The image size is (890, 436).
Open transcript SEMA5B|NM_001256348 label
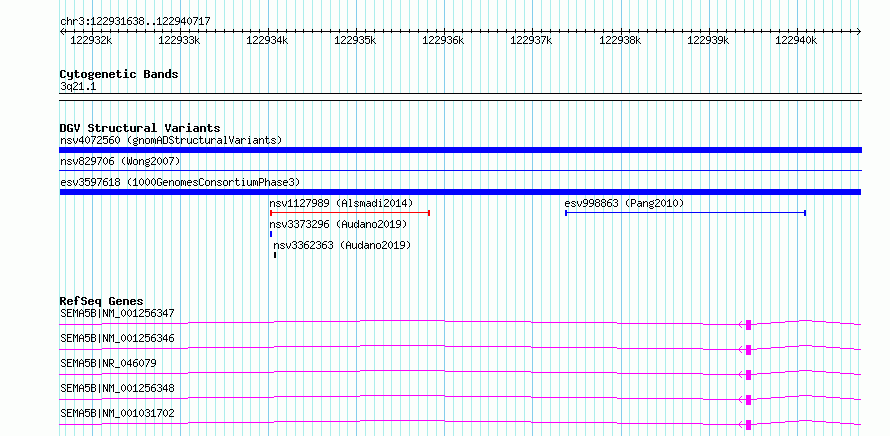pyautogui.click(x=117, y=388)
